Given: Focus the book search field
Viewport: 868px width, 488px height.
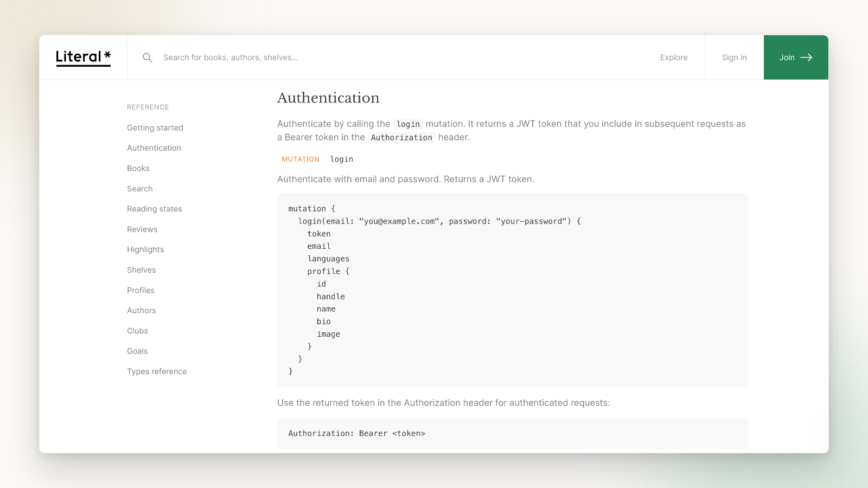Looking at the screenshot, I should [x=401, y=57].
